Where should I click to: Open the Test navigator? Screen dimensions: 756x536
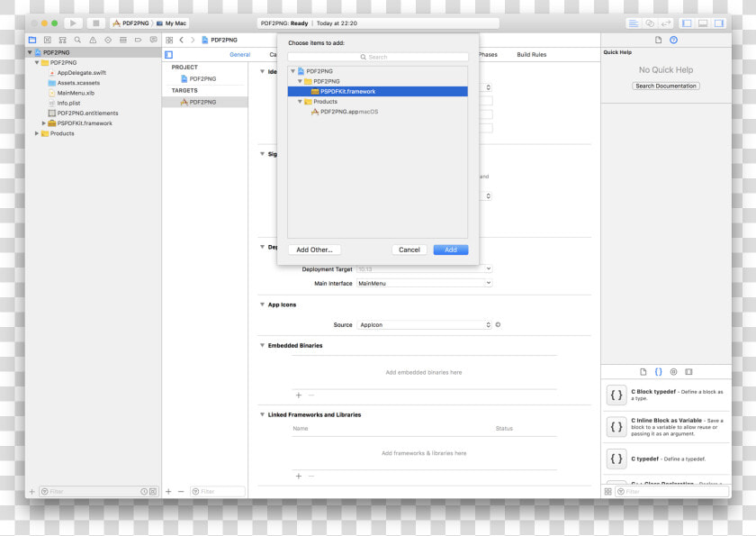pyautogui.click(x=108, y=40)
